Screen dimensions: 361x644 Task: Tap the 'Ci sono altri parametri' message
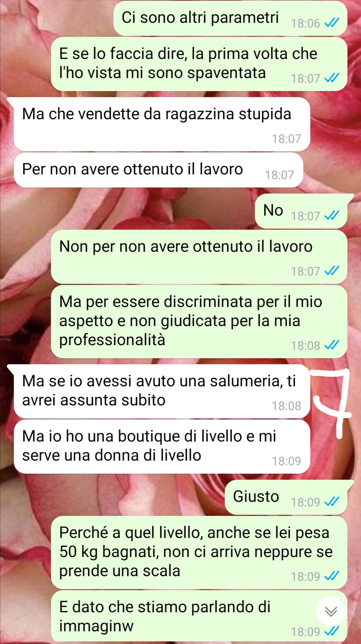(230, 18)
